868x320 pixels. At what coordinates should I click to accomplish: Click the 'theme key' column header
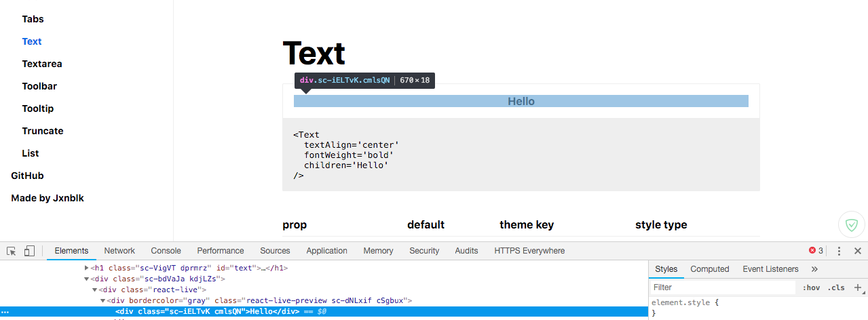click(527, 224)
